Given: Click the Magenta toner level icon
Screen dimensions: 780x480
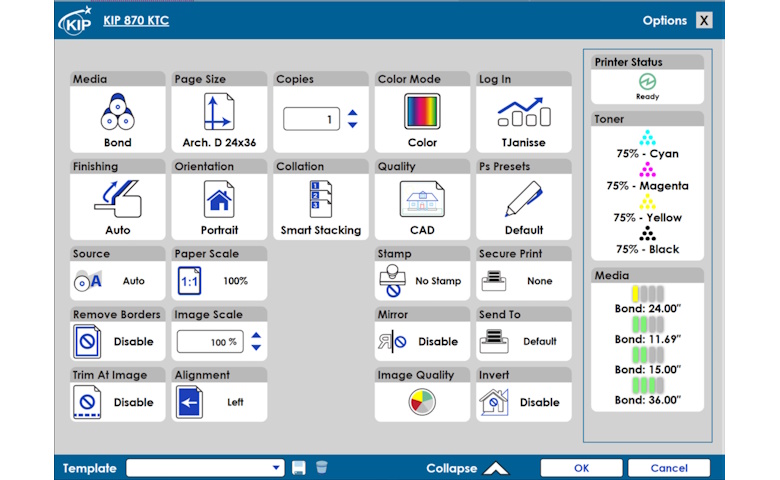Looking at the screenshot, I should tap(647, 170).
